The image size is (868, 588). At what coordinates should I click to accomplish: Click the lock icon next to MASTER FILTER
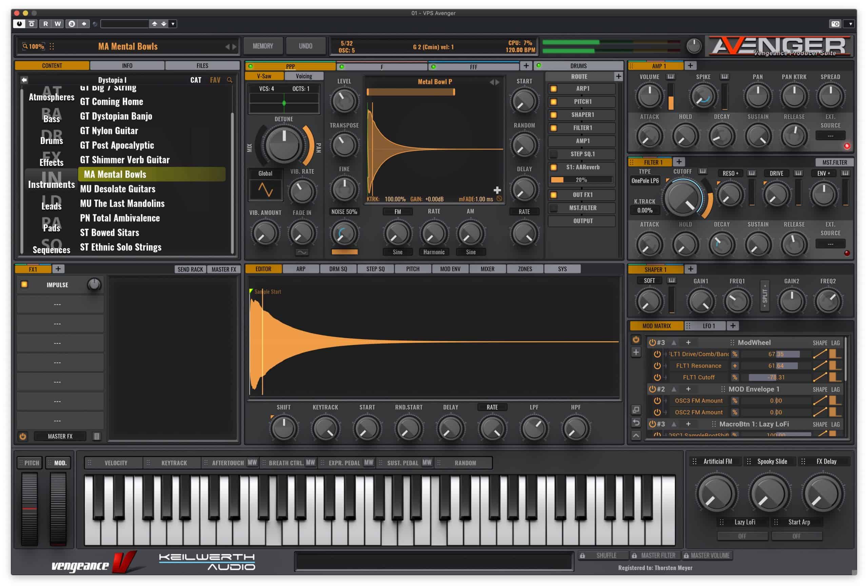coord(634,556)
